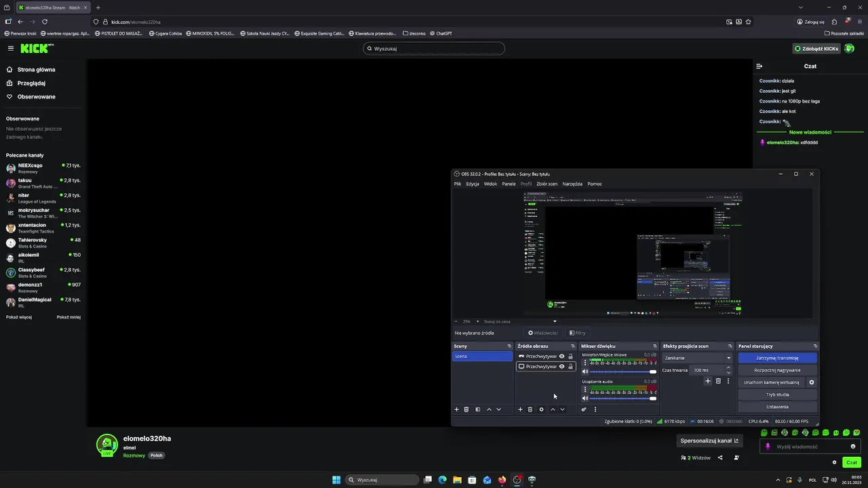This screenshot has height=488, width=868.
Task: Add a scene transition with plus icon
Action: [x=708, y=381]
